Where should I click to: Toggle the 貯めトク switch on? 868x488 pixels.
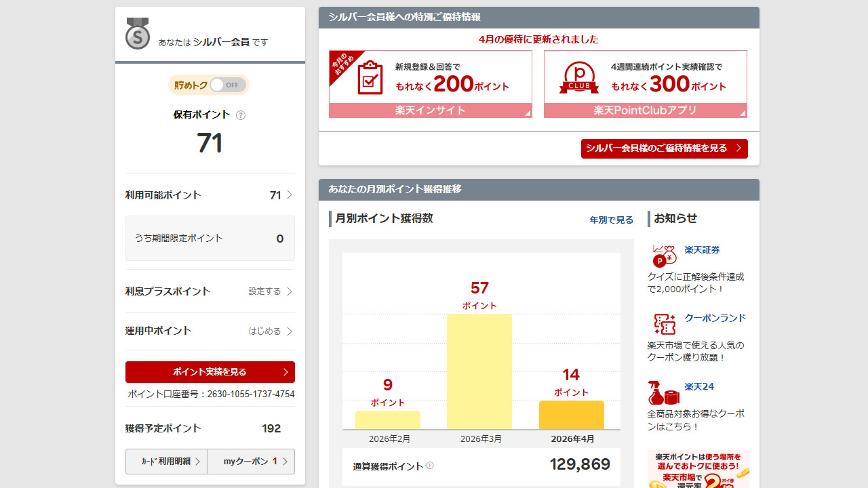click(226, 85)
